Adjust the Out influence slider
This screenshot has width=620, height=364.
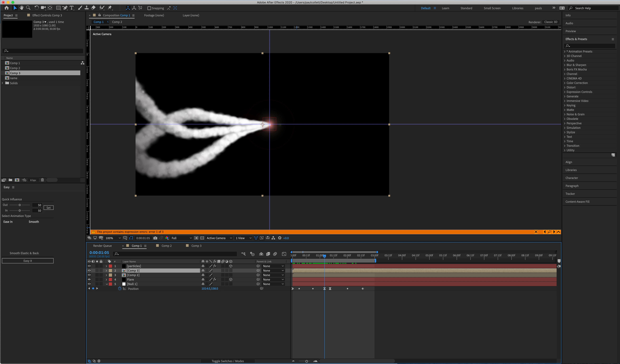(20, 205)
